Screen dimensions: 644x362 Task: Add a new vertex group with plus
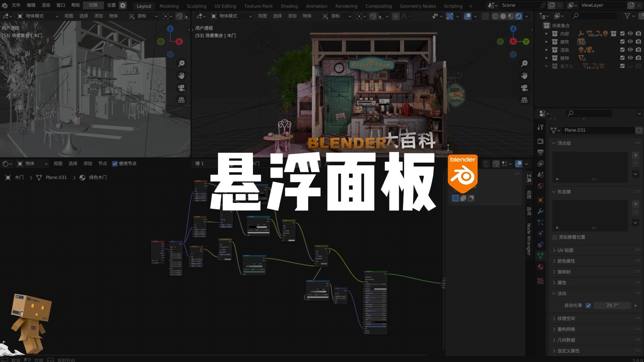tap(635, 155)
